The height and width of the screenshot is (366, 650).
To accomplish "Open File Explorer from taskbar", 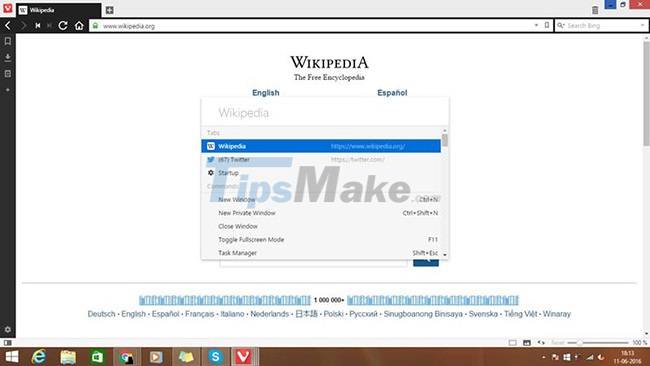I will coord(68,357).
